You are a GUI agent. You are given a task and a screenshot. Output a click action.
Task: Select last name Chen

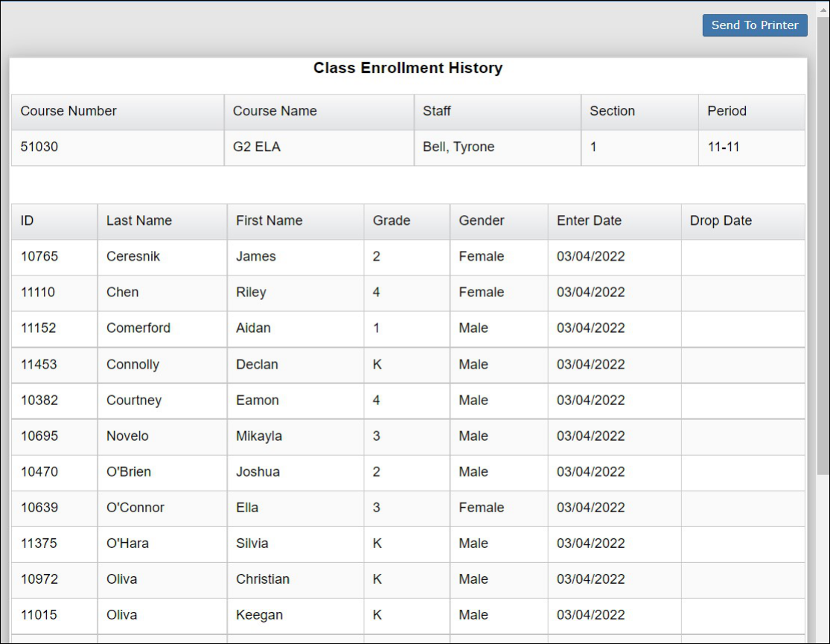tap(122, 293)
